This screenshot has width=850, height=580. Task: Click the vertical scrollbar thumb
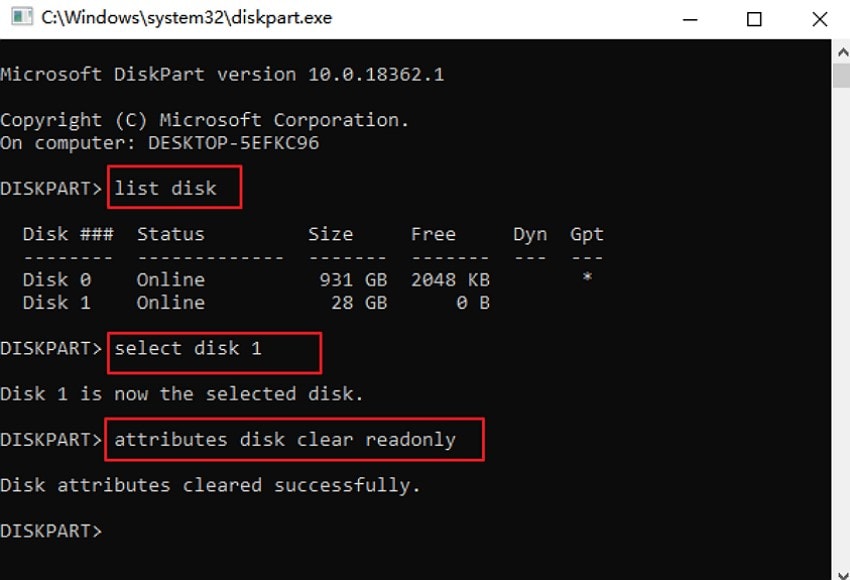[840, 76]
